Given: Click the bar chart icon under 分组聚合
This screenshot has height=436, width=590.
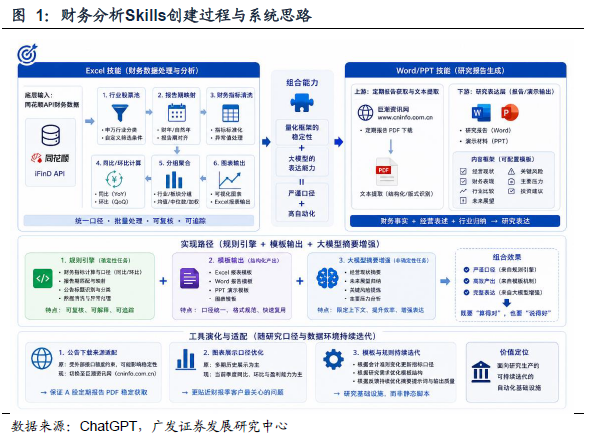Looking at the screenshot, I should 174,180.
